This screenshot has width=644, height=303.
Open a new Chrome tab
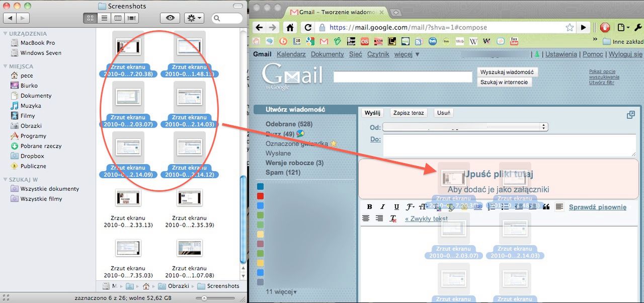396,12
